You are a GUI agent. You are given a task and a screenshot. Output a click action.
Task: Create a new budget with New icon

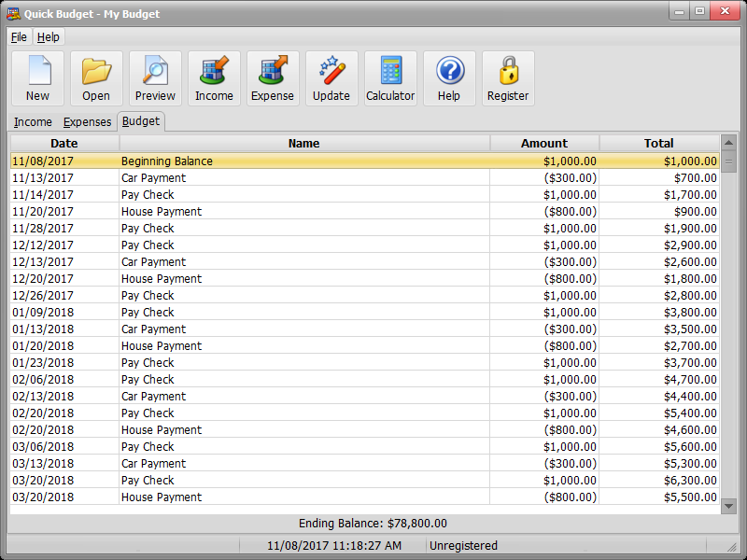pos(37,78)
